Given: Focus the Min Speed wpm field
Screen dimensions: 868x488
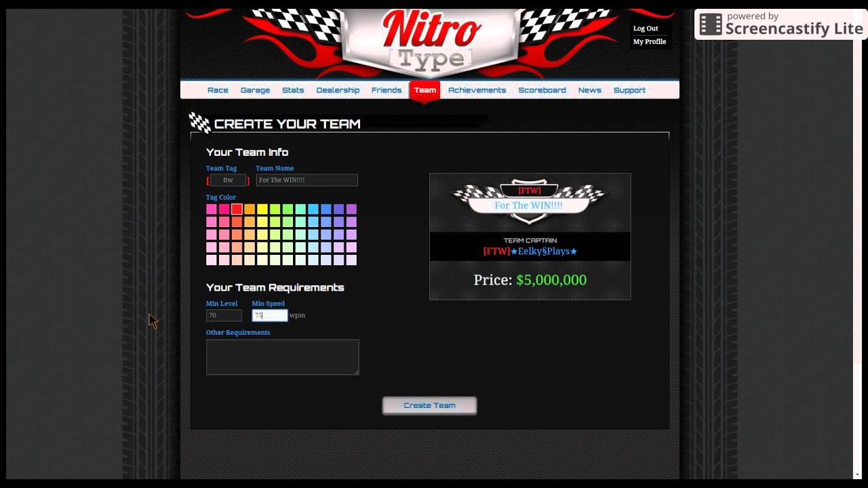Looking at the screenshot, I should click(270, 315).
